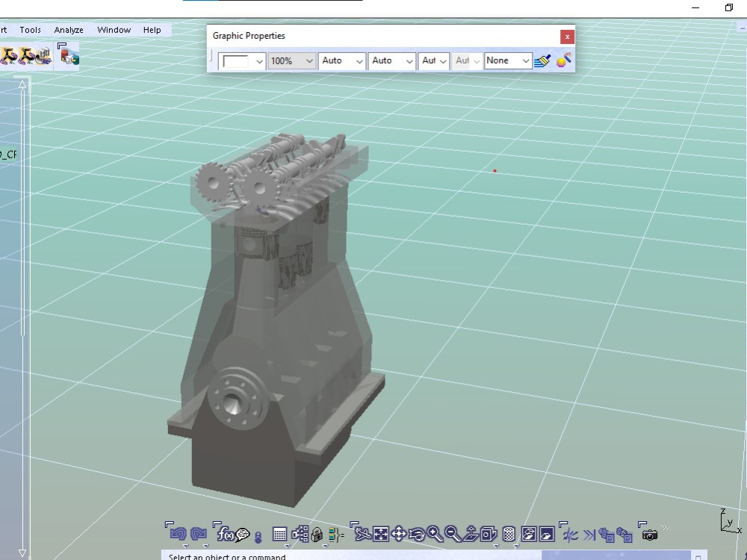Screen dimensions: 747x560
Task: Open the Formula f(x) tool
Action: click(226, 535)
